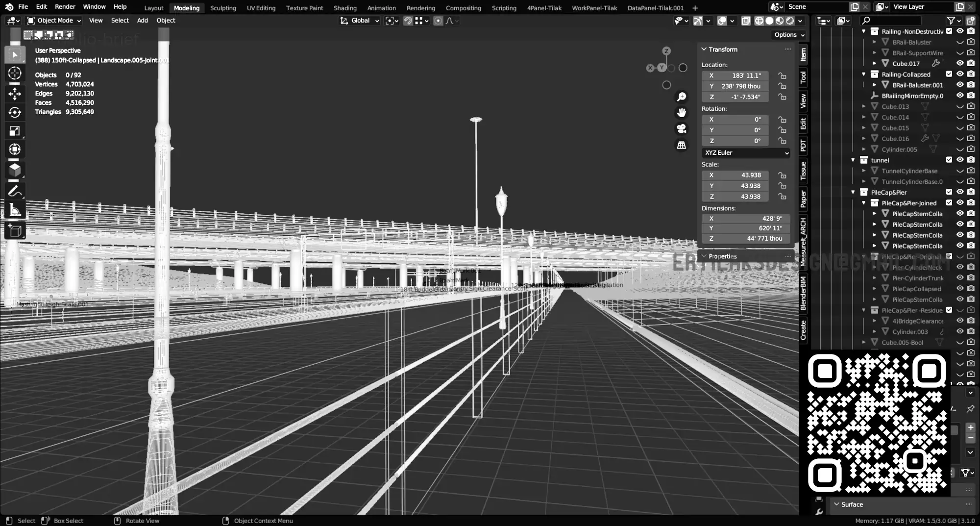Screen dimensions: 980x526
Task: Select the Scale tool
Action: 15,131
